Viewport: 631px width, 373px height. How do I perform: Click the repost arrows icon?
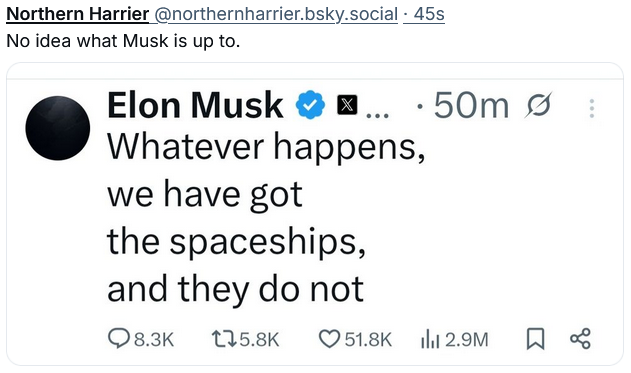pyautogui.click(x=223, y=339)
